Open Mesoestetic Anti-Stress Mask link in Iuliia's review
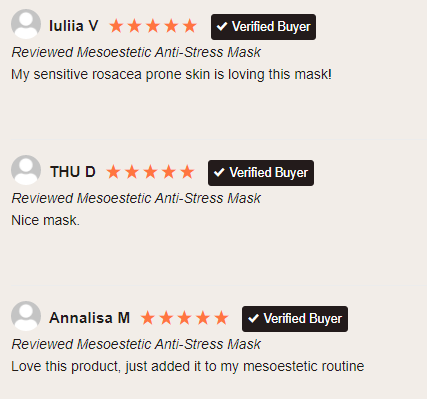The height and width of the screenshot is (399, 427). (169, 52)
